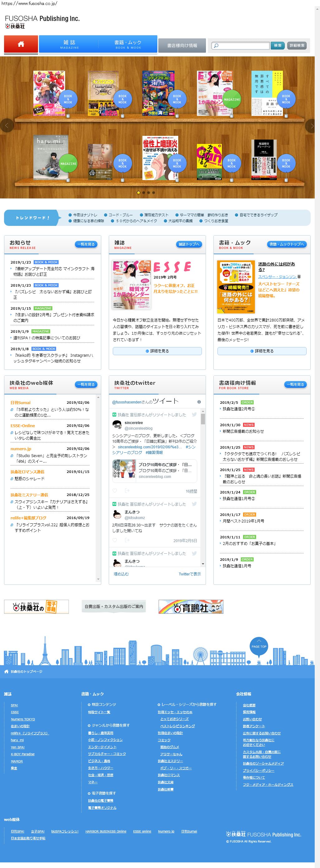Open the 書籍・ムック BOOK & MOOK tab
Viewport: 320px width, 868px height.
[128, 44]
